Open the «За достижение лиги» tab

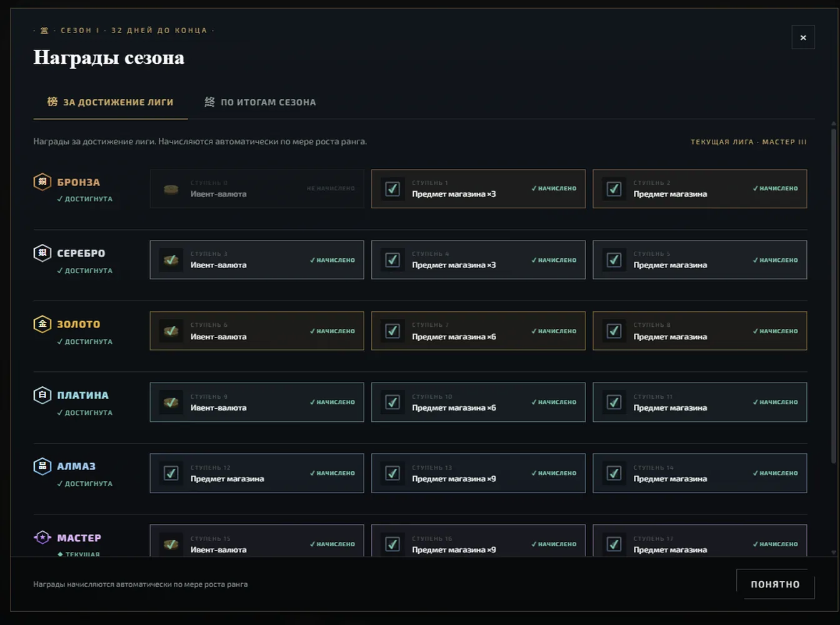(111, 102)
